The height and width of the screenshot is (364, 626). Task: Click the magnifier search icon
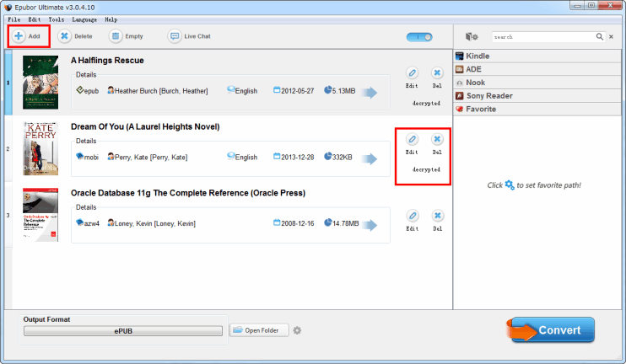[600, 37]
